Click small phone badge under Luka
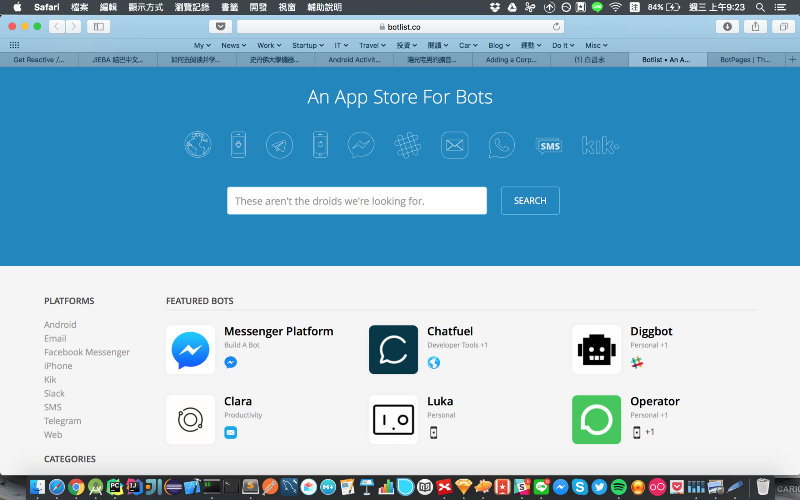The width and height of the screenshot is (800, 500). (x=434, y=432)
